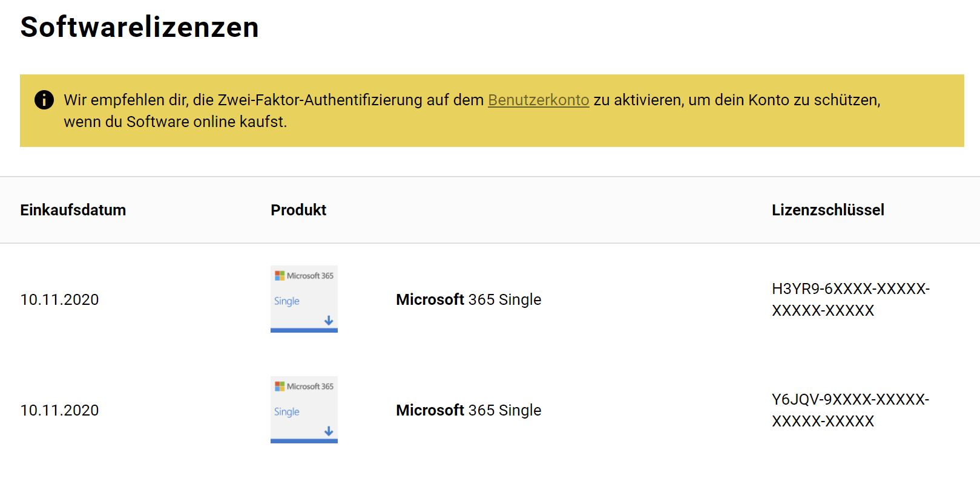980x499 pixels.
Task: Click download arrow for the H3YR9 license product
Action: click(329, 321)
